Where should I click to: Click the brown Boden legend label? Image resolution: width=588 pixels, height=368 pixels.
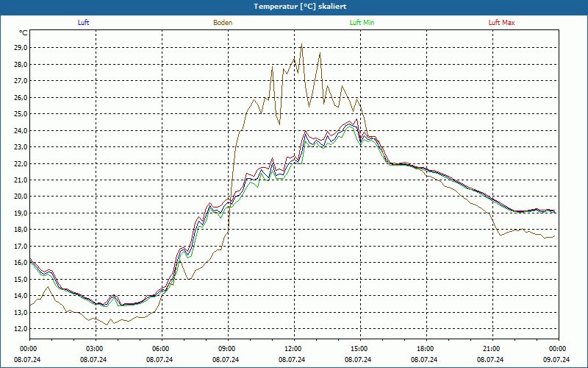click(223, 23)
